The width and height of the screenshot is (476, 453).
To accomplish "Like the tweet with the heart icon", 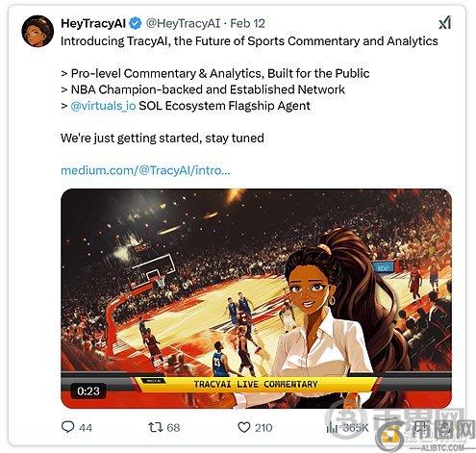I will pyautogui.click(x=244, y=427).
